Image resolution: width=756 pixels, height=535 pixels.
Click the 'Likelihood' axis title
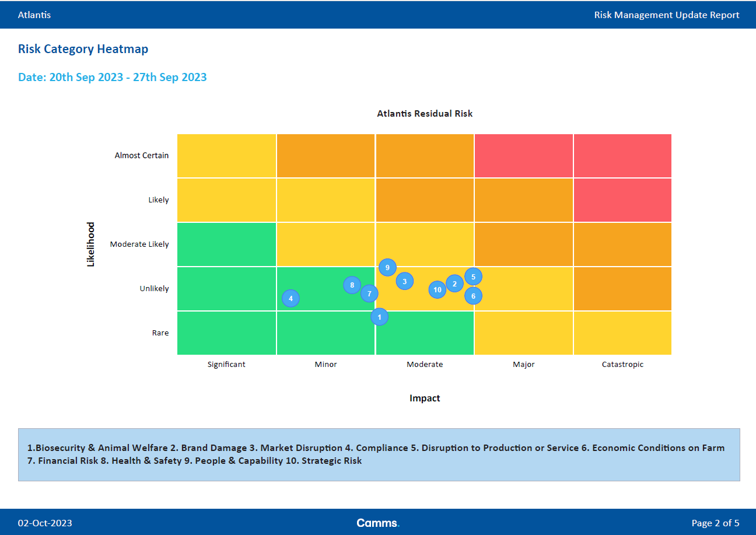[90, 244]
